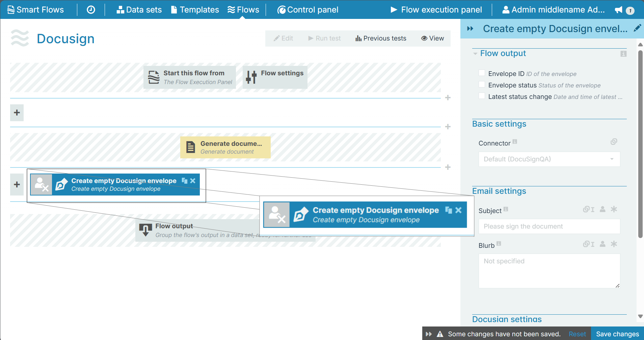
Task: Click the user icon above the Blurb field
Action: coord(603,244)
